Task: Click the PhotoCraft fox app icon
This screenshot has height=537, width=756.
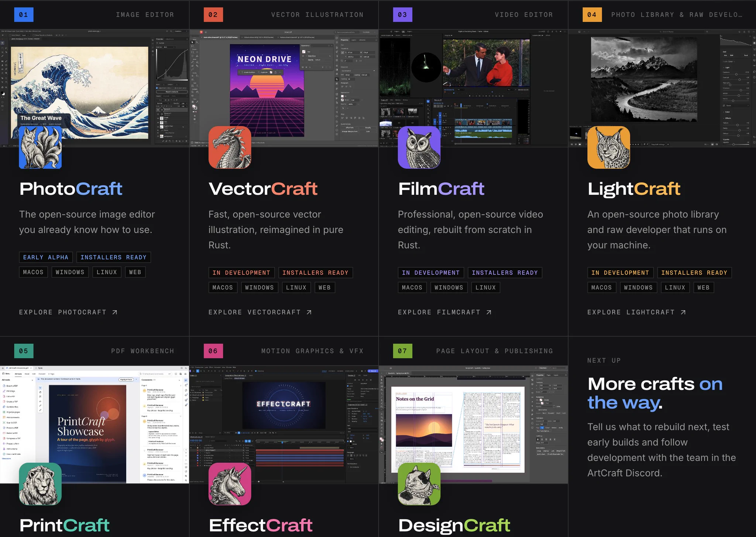Action: click(40, 148)
